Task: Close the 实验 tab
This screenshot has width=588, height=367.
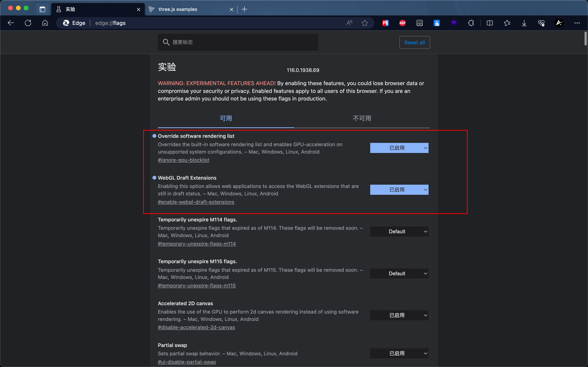Action: click(139, 10)
